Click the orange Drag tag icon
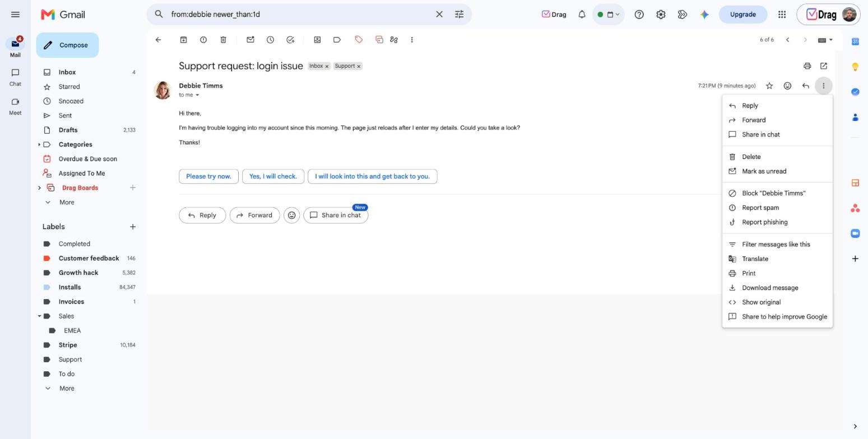The height and width of the screenshot is (439, 868). (x=359, y=39)
